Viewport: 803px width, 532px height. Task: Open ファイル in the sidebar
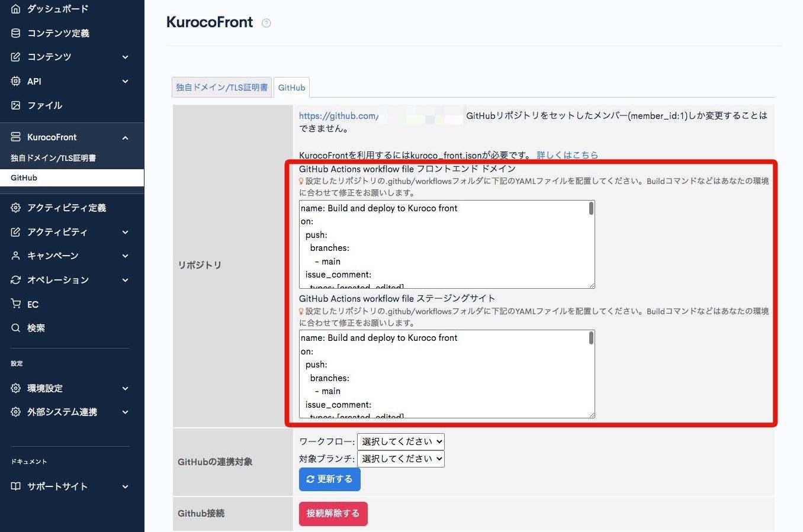click(44, 105)
